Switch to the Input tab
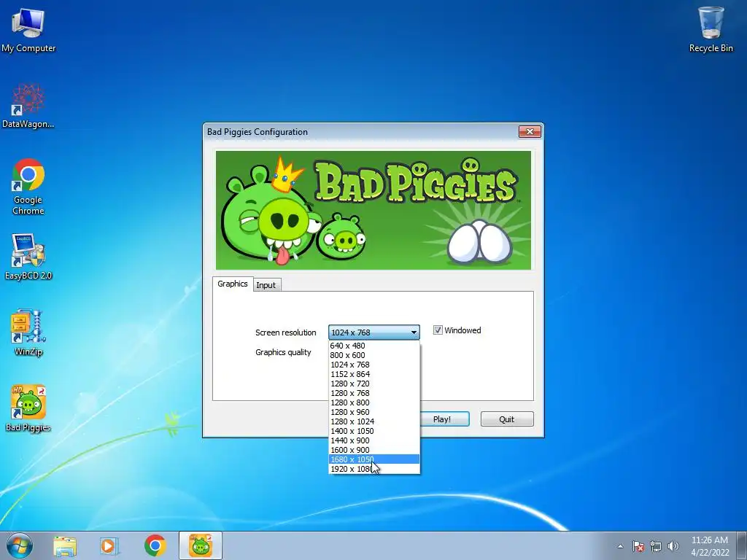Viewport: 747px width, 560px height. tap(266, 285)
